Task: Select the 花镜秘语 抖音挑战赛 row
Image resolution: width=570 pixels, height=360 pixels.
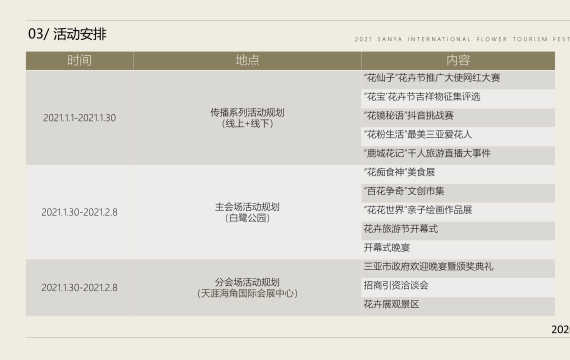Action: pyautogui.click(x=458, y=117)
